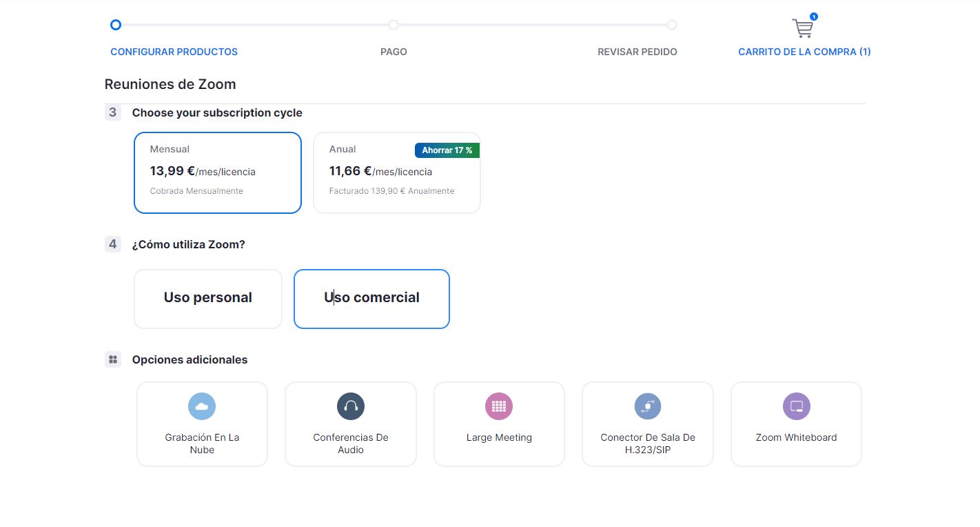Viewport: 980px width, 527px height.
Task: Choose Uso personal option
Action: click(208, 299)
